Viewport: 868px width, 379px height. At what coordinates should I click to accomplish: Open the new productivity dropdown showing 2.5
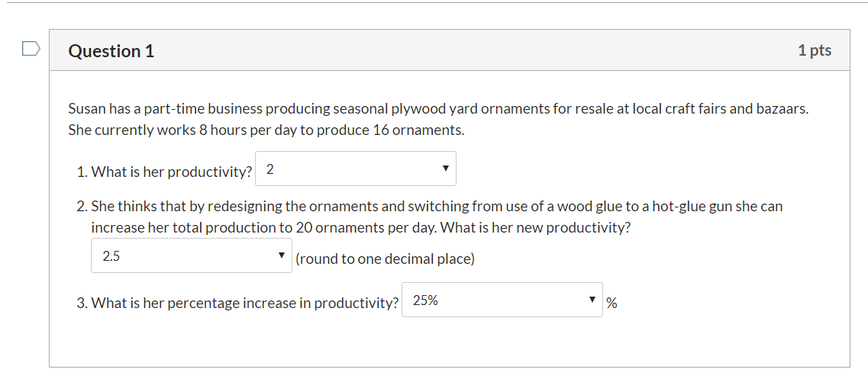pyautogui.click(x=192, y=255)
